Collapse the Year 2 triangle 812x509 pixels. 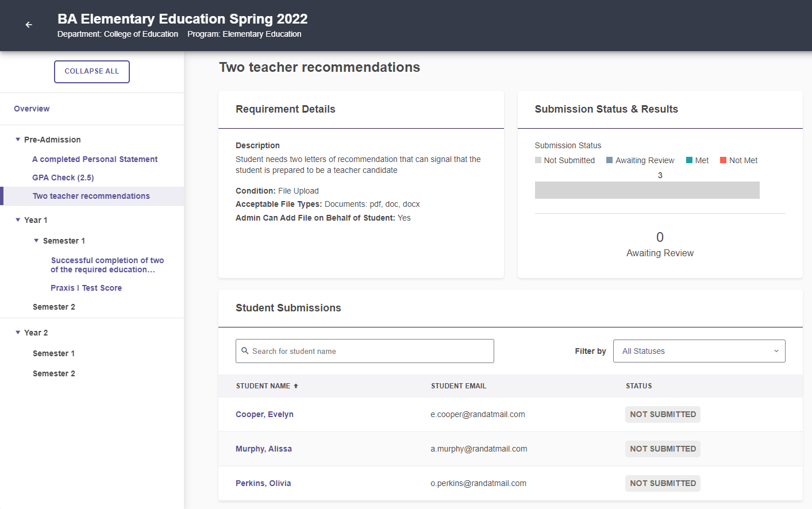[x=18, y=333]
